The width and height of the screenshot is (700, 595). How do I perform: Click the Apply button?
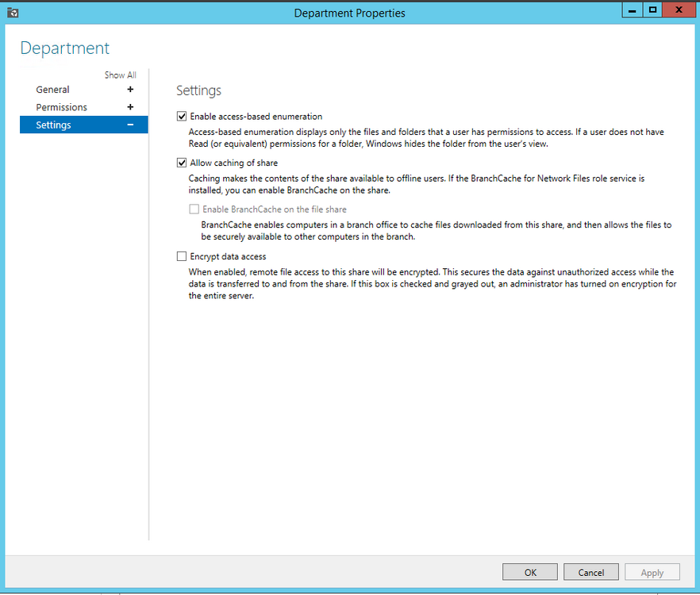point(652,572)
